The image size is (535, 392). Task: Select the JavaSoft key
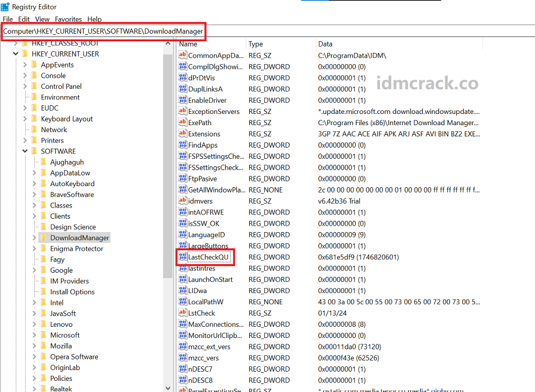pos(63,313)
